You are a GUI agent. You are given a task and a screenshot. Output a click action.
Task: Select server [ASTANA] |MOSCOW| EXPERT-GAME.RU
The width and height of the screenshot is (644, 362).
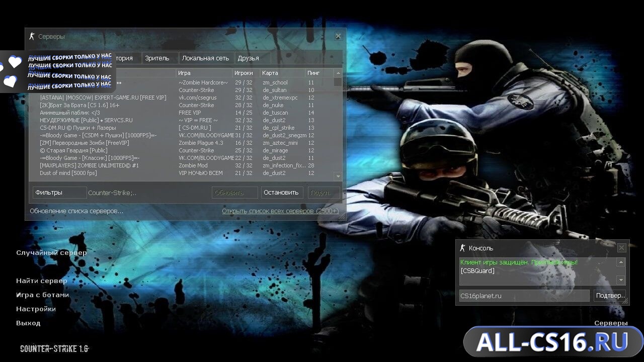tap(103, 98)
